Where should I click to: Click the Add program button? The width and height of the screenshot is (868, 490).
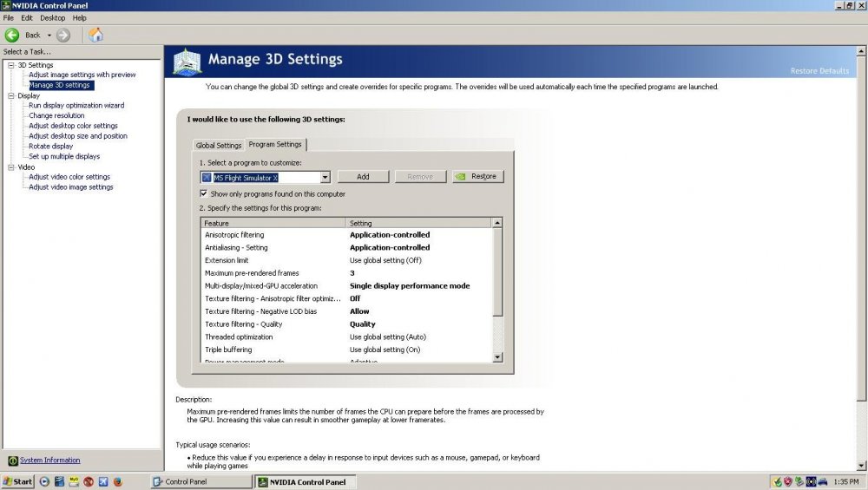pos(363,176)
